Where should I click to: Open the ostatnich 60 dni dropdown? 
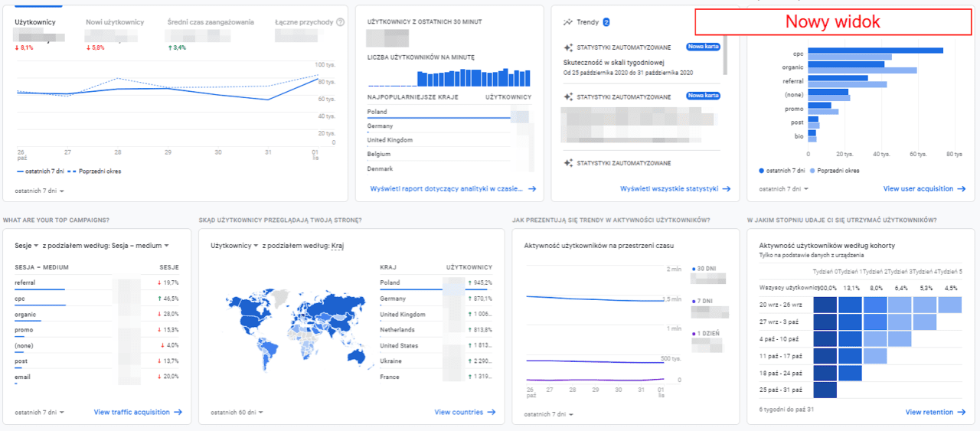pos(237,412)
